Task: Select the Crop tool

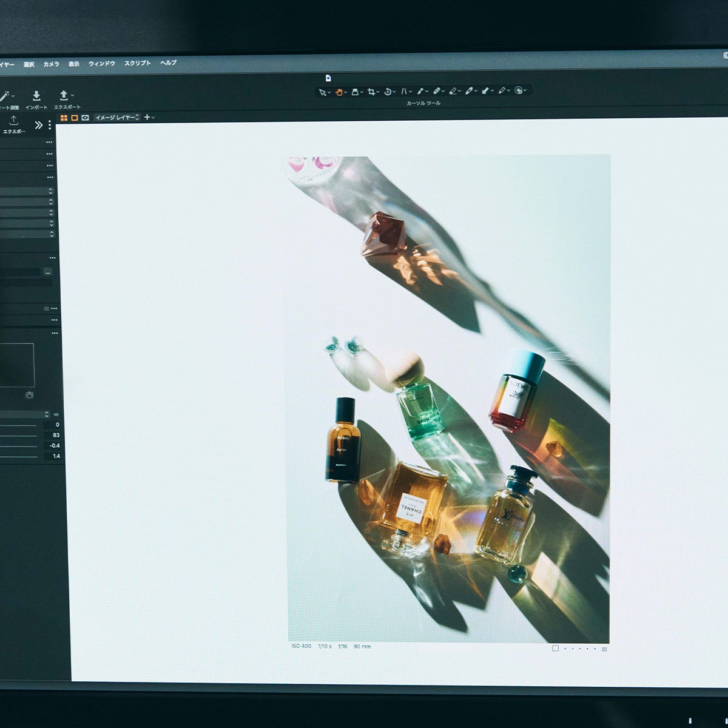Action: coord(371,92)
